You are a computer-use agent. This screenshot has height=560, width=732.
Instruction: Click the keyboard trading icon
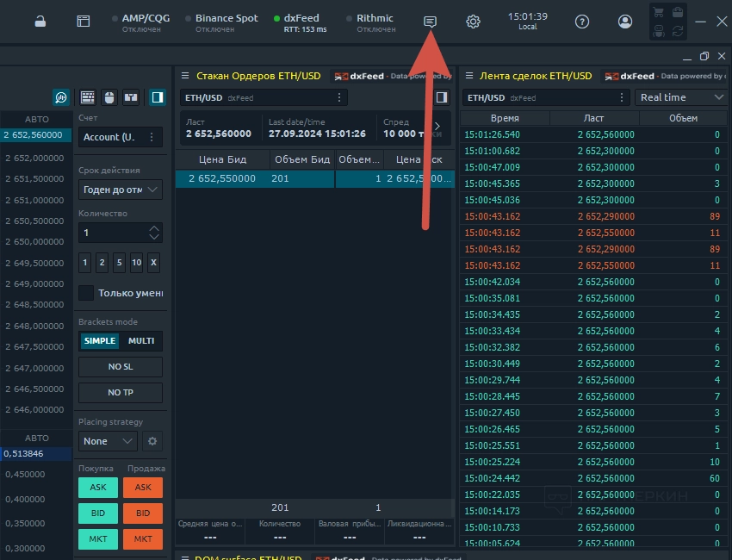tap(88, 97)
